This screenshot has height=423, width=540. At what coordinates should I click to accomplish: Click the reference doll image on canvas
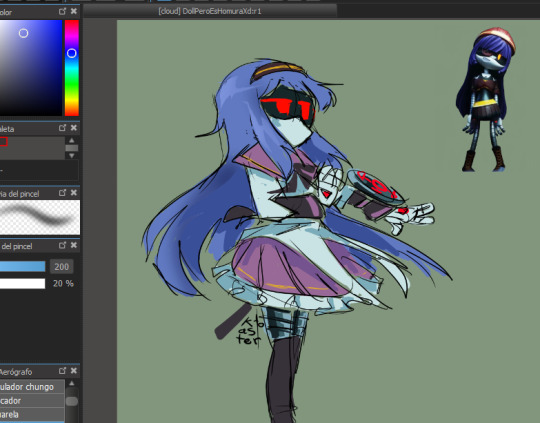tap(485, 100)
